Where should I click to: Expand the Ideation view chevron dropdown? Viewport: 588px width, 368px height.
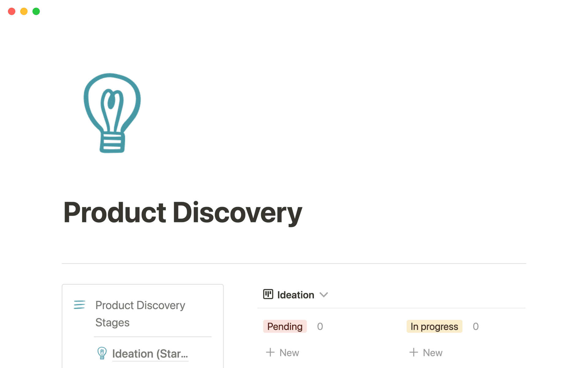click(324, 295)
